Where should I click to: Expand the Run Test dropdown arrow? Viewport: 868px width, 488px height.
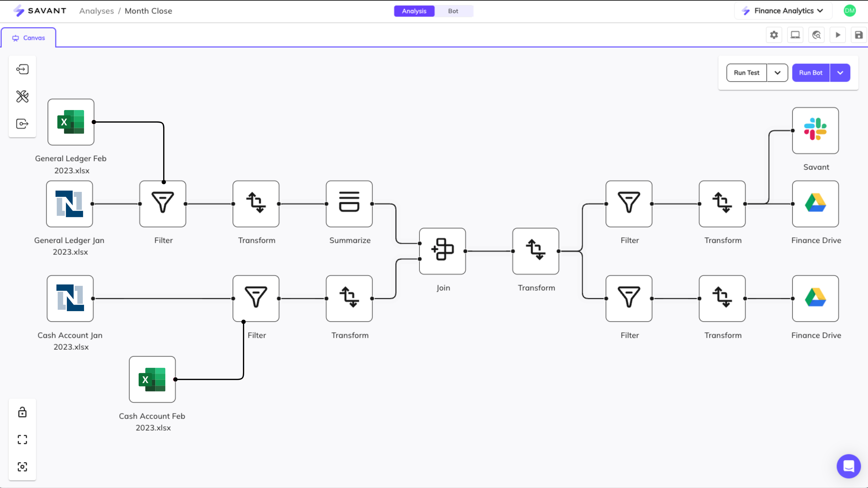tap(777, 73)
